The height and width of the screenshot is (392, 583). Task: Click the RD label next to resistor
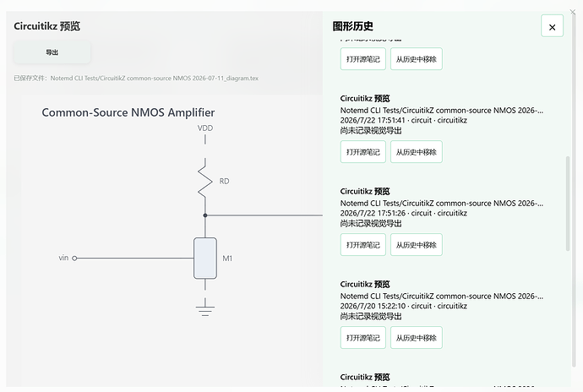224,181
